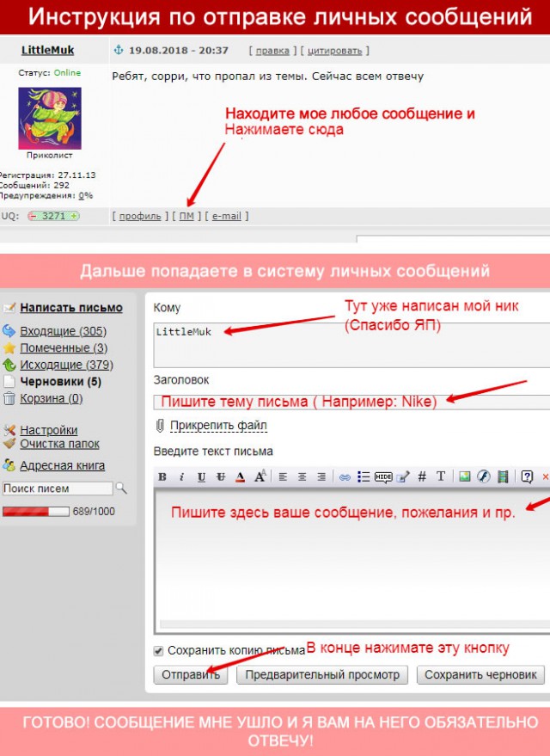Click the Кому recipient field
The image size is (550, 756).
351,345
